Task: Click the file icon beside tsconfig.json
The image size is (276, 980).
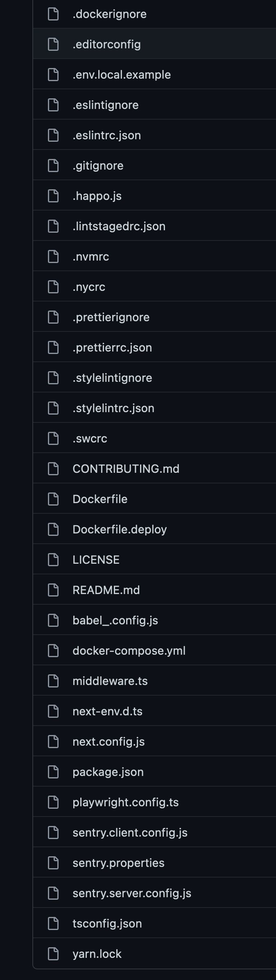Action: pos(53,923)
